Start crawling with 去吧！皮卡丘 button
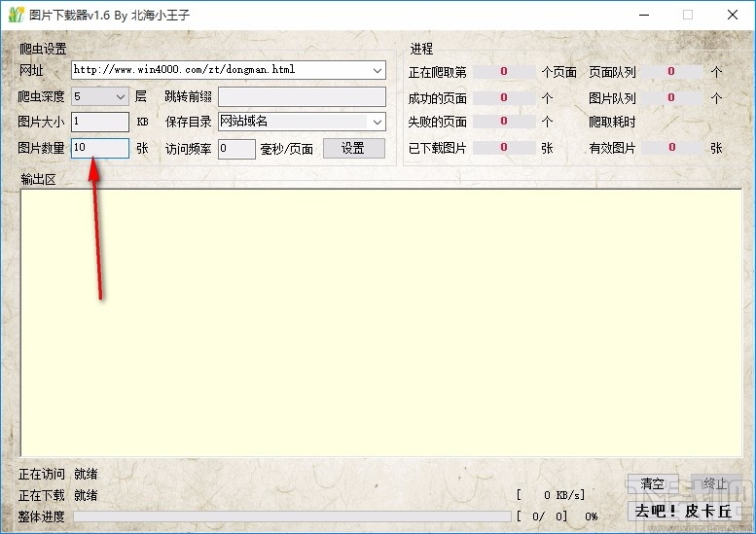Screen dimensions: 756x534 click(684, 511)
